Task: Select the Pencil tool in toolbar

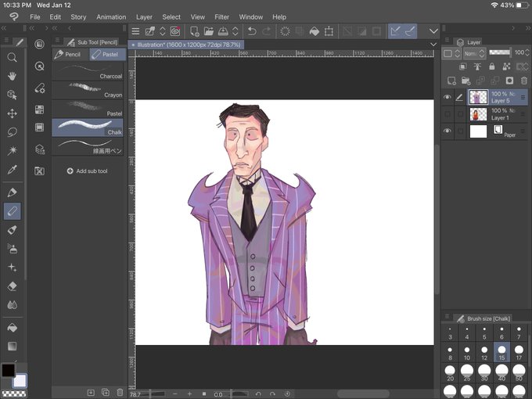Action: [x=12, y=211]
